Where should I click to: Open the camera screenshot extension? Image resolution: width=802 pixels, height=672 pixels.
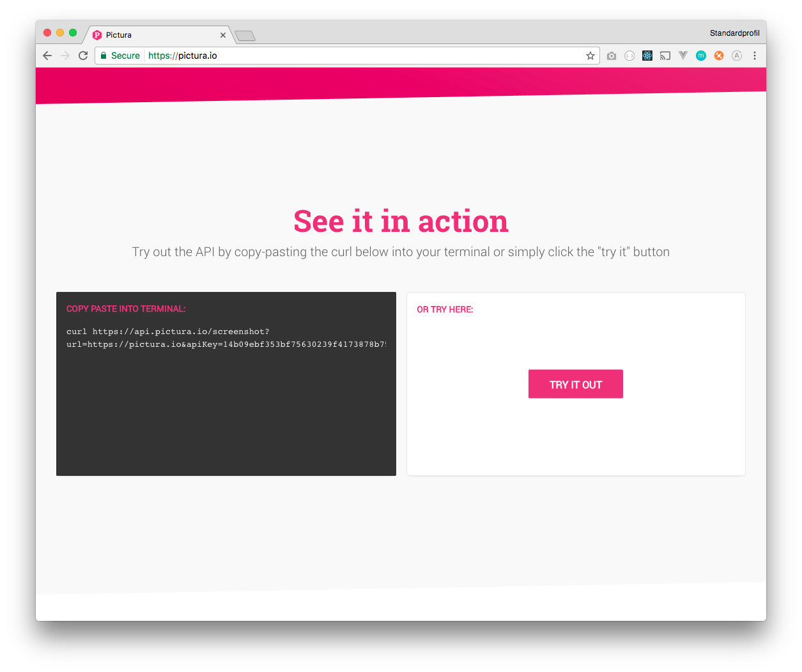[x=612, y=56]
